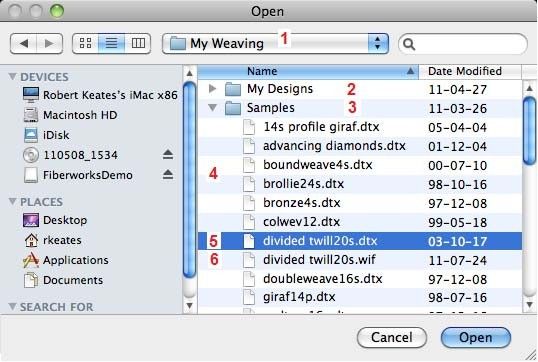Image resolution: width=538 pixels, height=362 pixels.
Task: Go back with the left arrow button
Action: coord(23,44)
